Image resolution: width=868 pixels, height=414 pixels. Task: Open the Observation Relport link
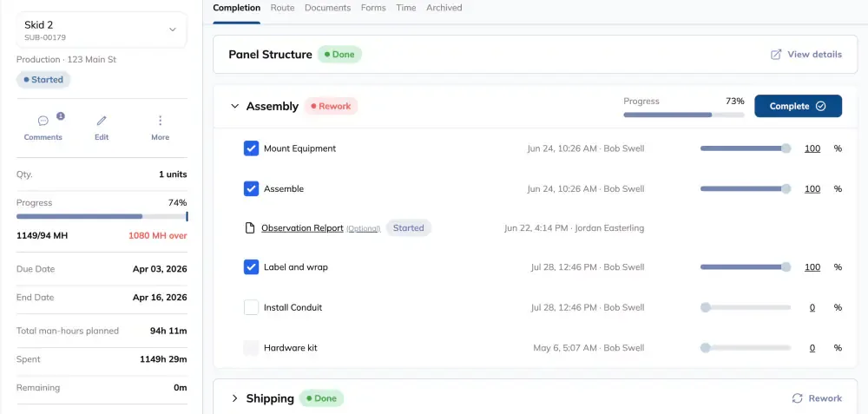(x=302, y=228)
